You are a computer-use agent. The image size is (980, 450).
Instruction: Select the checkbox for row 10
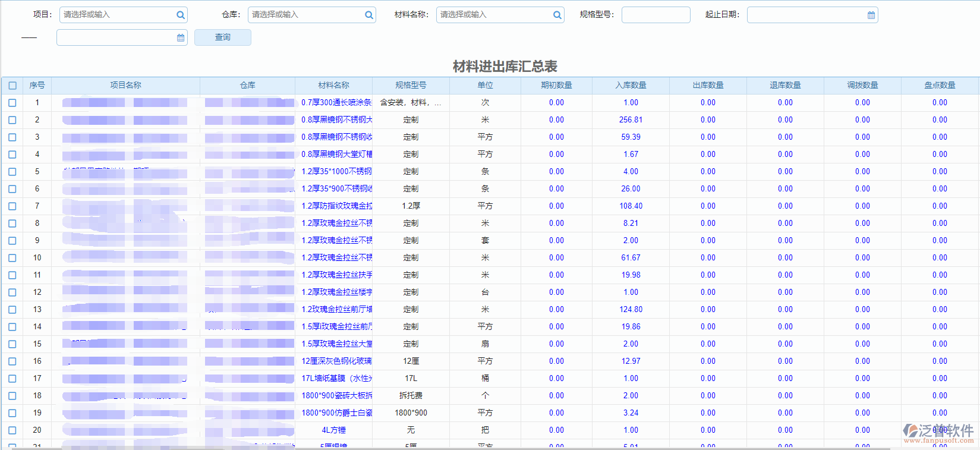pyautogui.click(x=12, y=258)
